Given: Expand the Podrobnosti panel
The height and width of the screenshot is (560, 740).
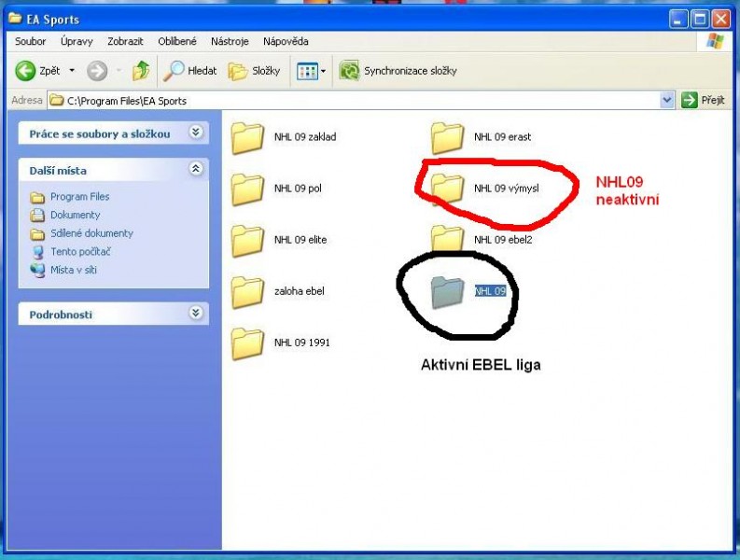Looking at the screenshot, I should coord(196,313).
